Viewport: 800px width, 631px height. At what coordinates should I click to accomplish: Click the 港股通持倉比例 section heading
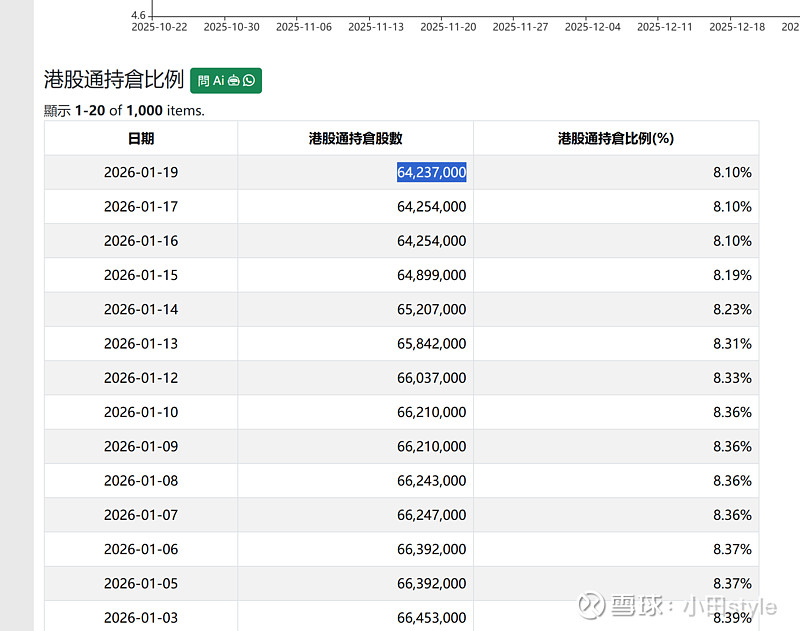coord(114,81)
